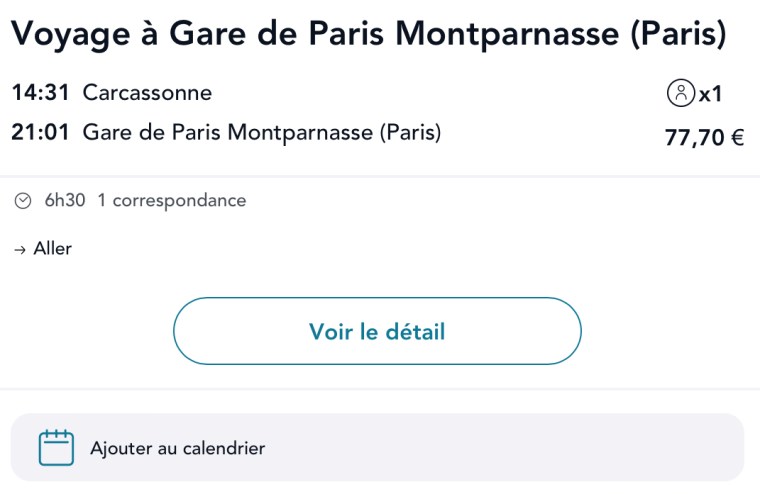Click the 21:01 arrival time
Screen dimensions: 760x494
click(x=40, y=132)
